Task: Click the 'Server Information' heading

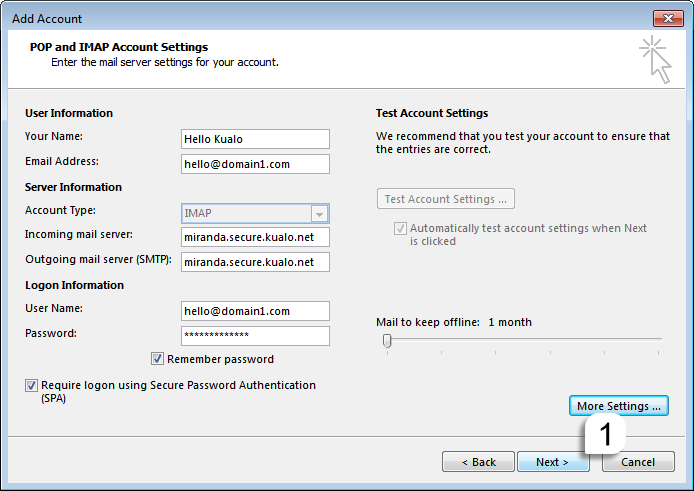Action: 73,187
